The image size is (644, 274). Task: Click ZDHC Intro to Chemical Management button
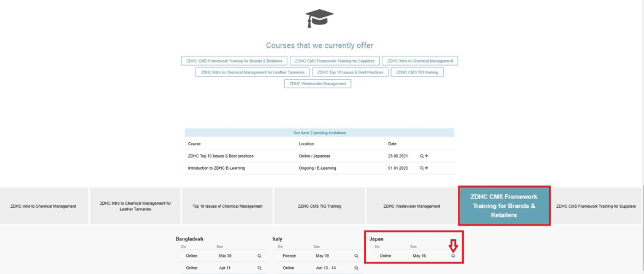(x=420, y=61)
